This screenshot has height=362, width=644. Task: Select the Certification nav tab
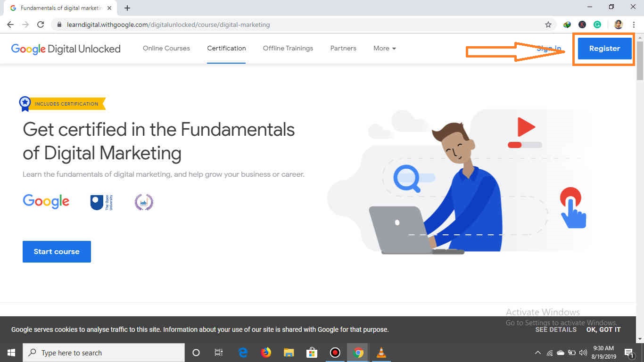(226, 48)
